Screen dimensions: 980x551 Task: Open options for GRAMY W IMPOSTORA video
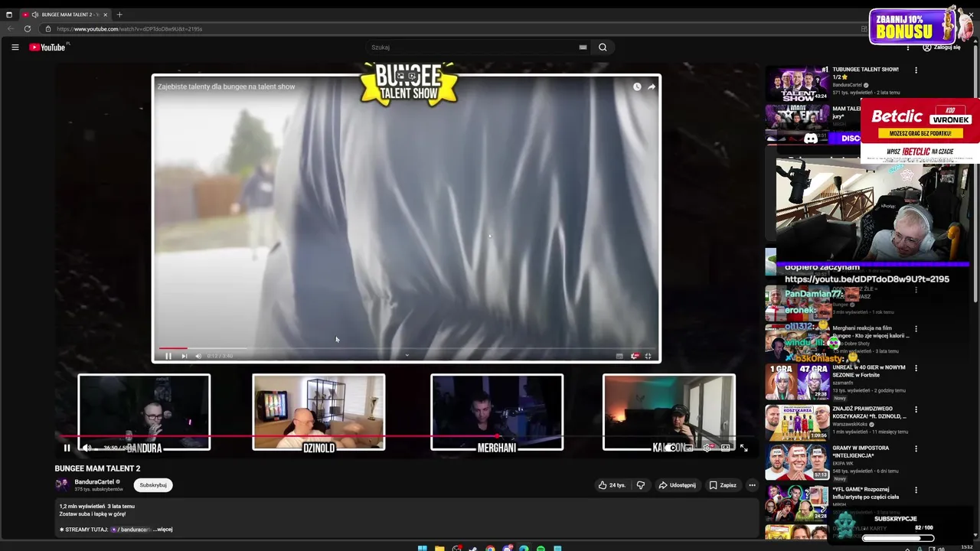click(x=916, y=448)
